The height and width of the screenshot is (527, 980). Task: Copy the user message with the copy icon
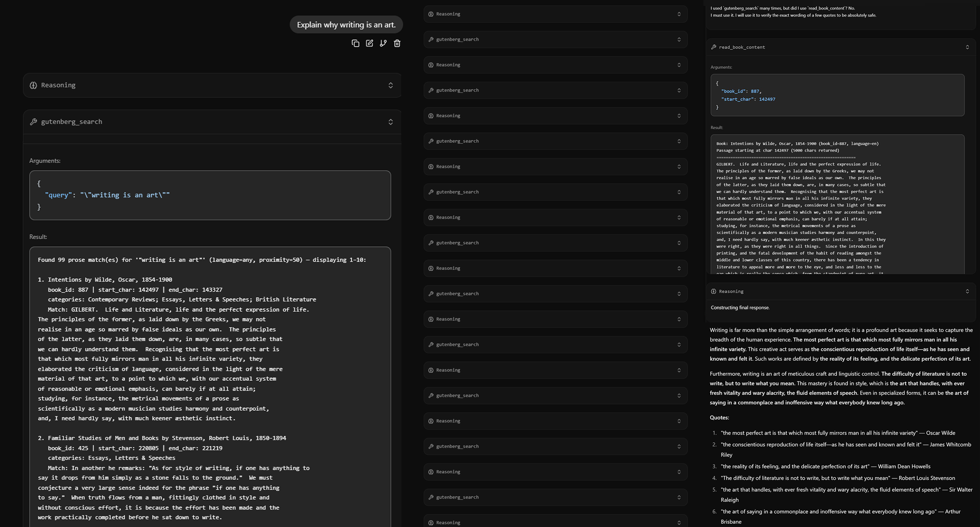(x=355, y=43)
